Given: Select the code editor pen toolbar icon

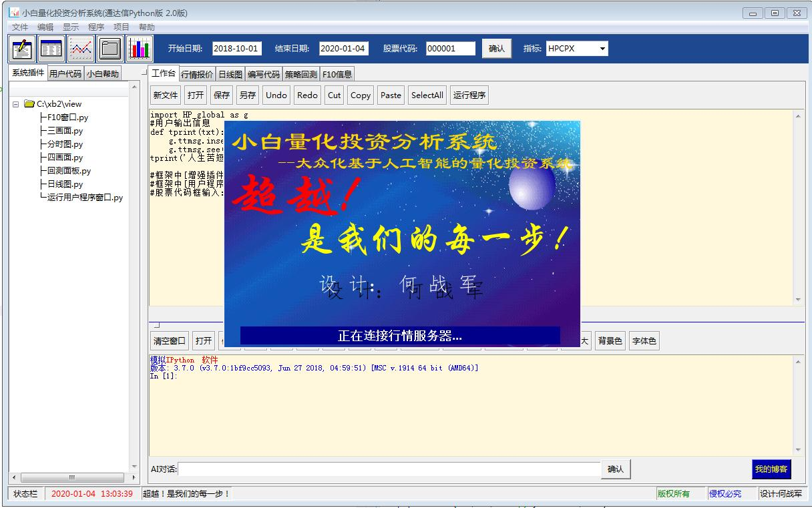Looking at the screenshot, I should click(22, 49).
